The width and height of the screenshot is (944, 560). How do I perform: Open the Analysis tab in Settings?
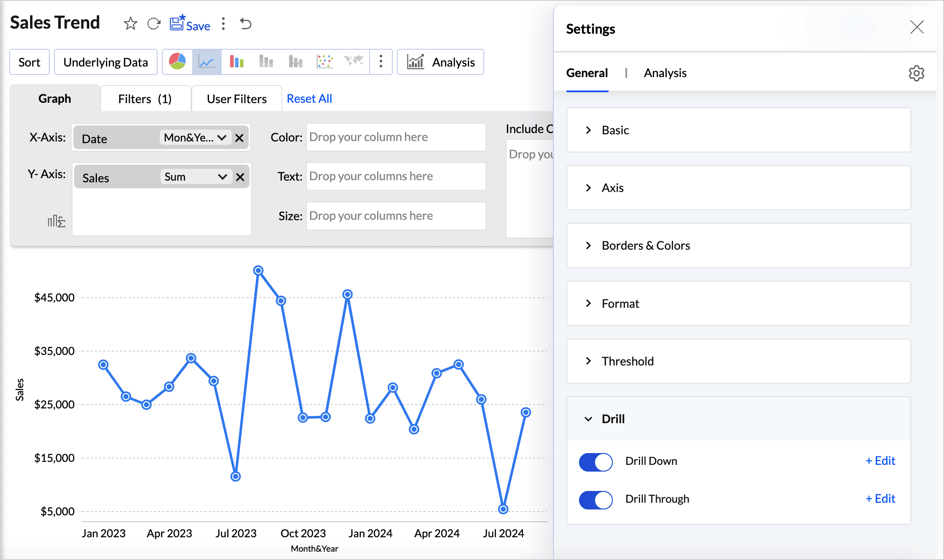click(x=665, y=73)
